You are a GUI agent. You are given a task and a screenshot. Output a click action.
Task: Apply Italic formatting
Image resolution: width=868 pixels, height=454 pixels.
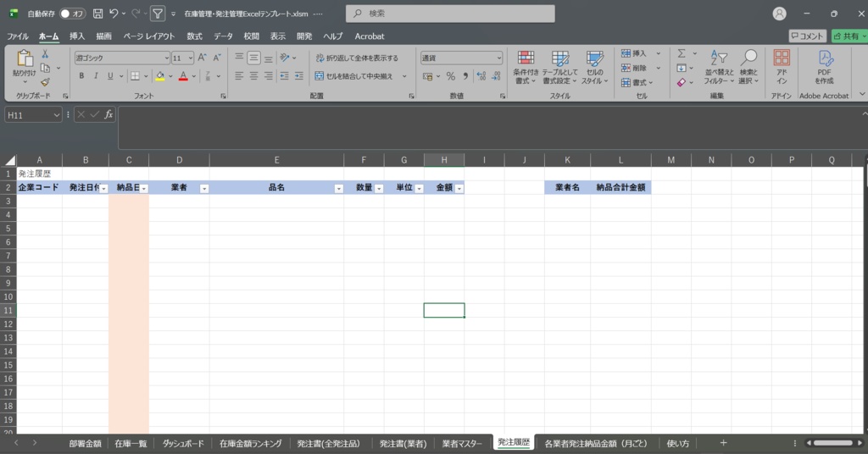pos(96,76)
